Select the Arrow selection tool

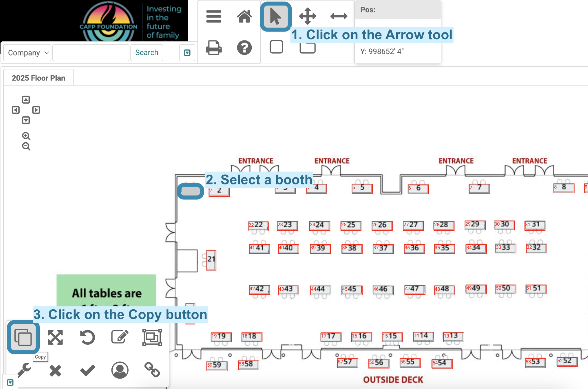tap(275, 16)
